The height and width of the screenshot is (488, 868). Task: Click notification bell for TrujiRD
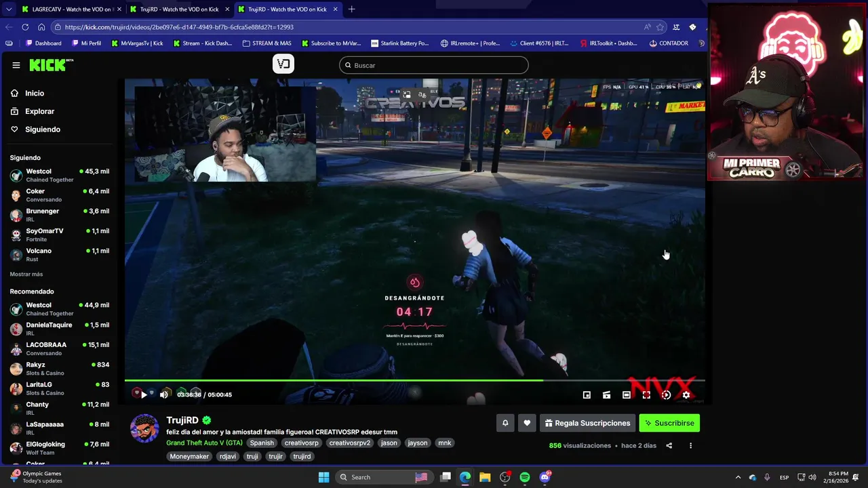pos(505,423)
